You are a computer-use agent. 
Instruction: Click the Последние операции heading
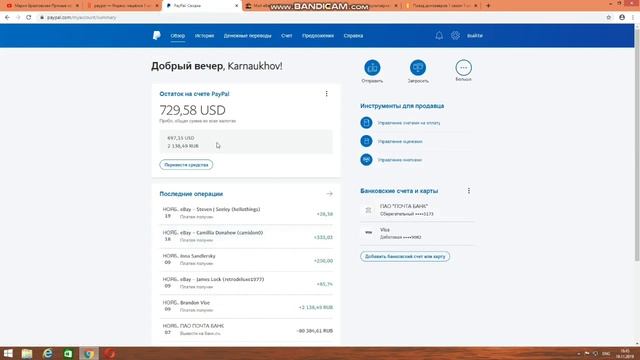(191, 194)
